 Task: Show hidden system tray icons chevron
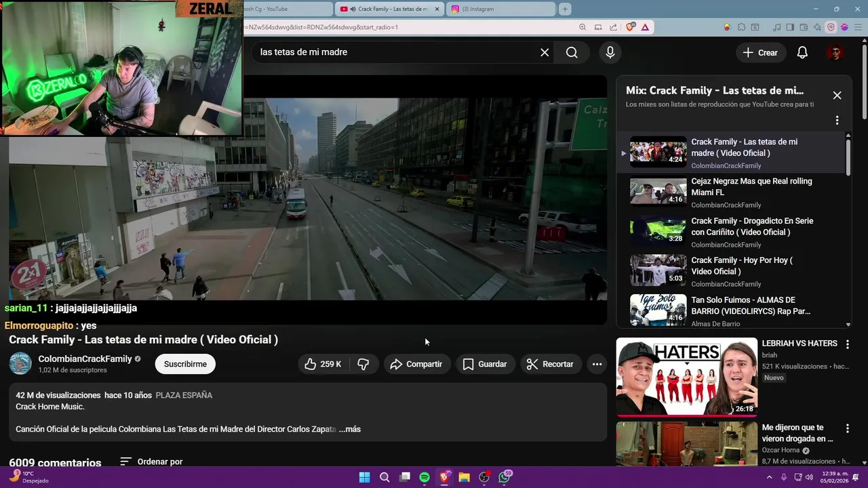coord(769,477)
